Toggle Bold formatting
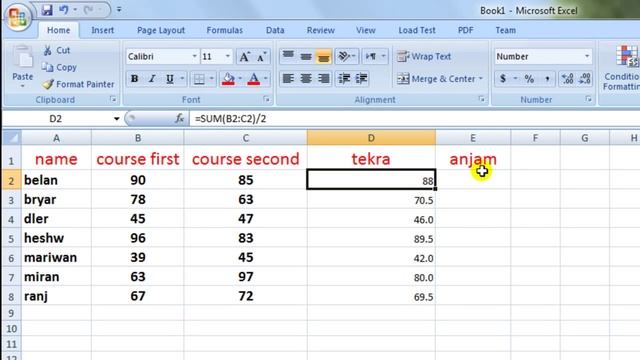The width and height of the screenshot is (640, 360). click(x=134, y=79)
